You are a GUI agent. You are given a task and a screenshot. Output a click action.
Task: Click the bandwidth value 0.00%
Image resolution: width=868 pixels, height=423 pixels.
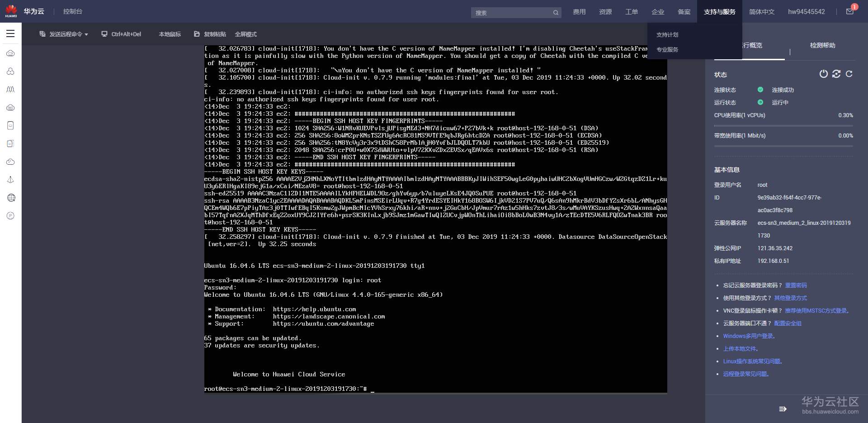pyautogui.click(x=845, y=136)
